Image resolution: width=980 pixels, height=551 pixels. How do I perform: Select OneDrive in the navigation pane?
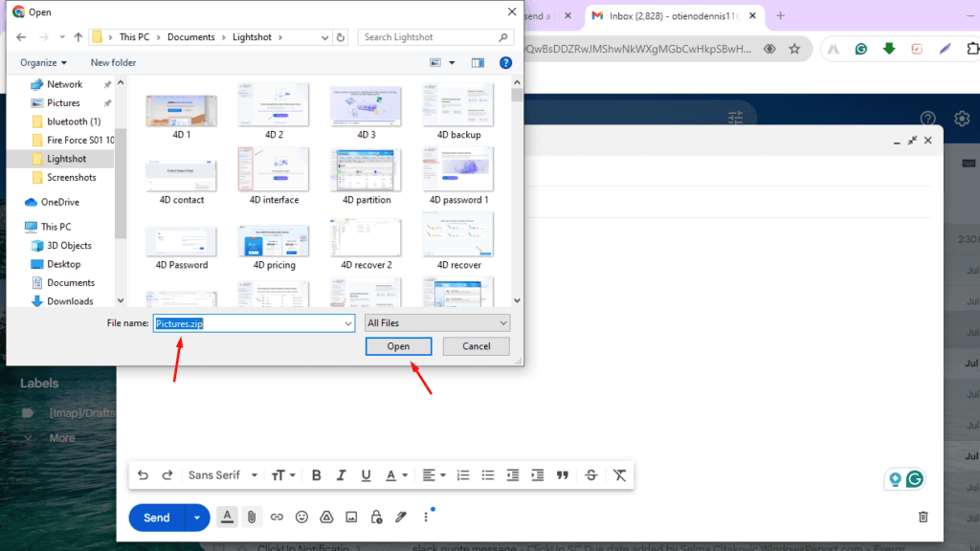click(60, 203)
